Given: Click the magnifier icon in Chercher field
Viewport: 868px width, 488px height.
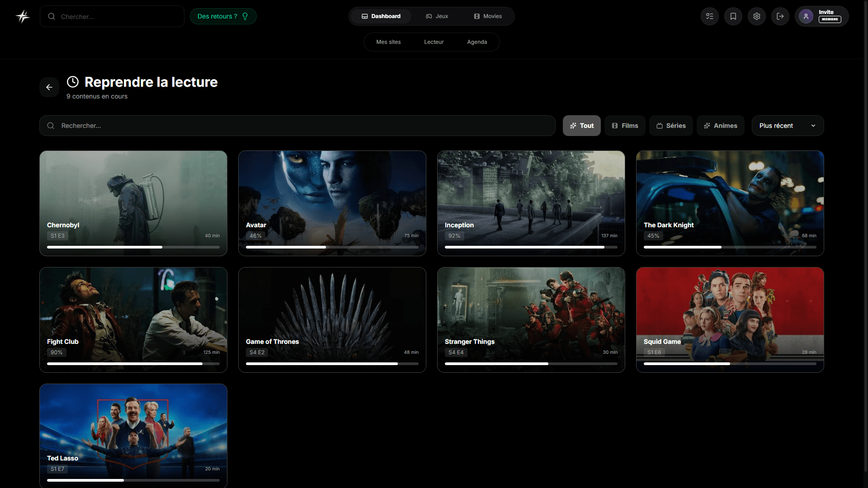Looking at the screenshot, I should [52, 16].
